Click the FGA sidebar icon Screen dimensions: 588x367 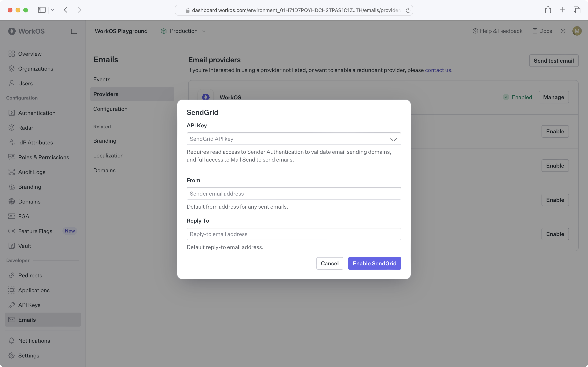pos(12,216)
